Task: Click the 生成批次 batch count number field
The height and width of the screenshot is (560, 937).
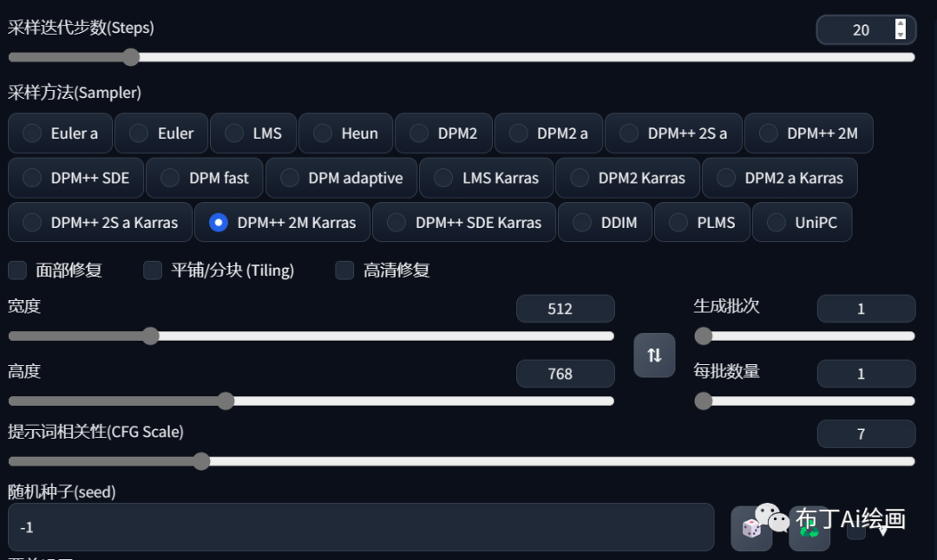Action: pos(865,309)
